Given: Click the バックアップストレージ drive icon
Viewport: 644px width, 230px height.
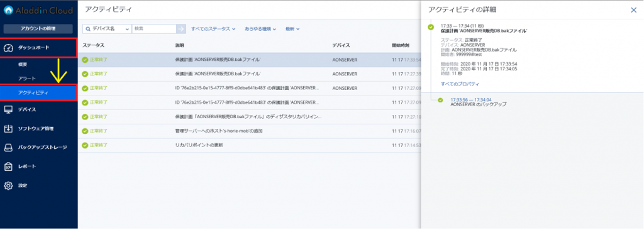Looking at the screenshot, I should coord(9,148).
